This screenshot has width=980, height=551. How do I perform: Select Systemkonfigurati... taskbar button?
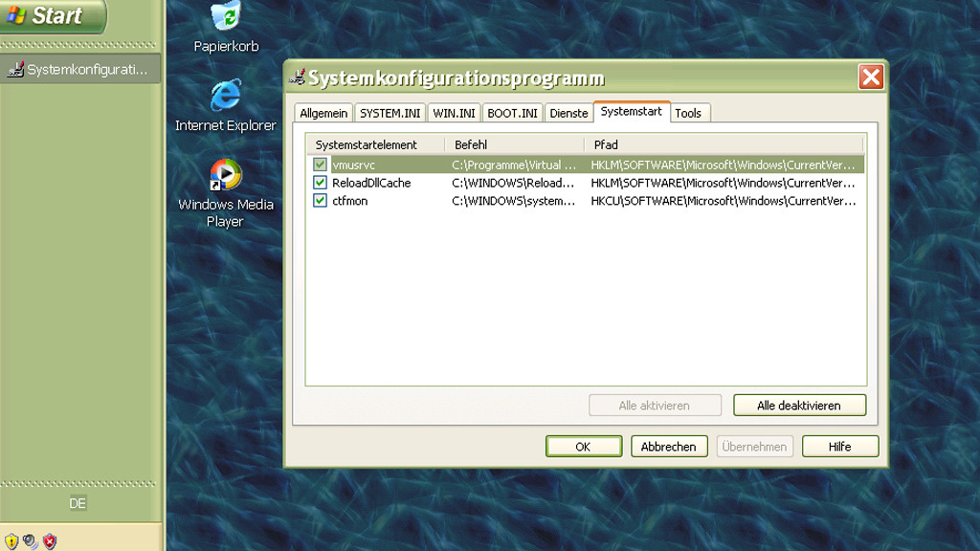[80, 69]
